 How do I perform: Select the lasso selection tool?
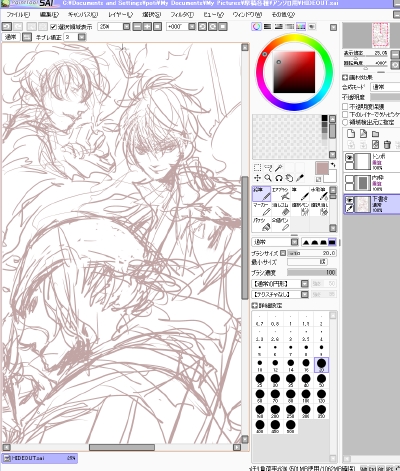coord(268,167)
